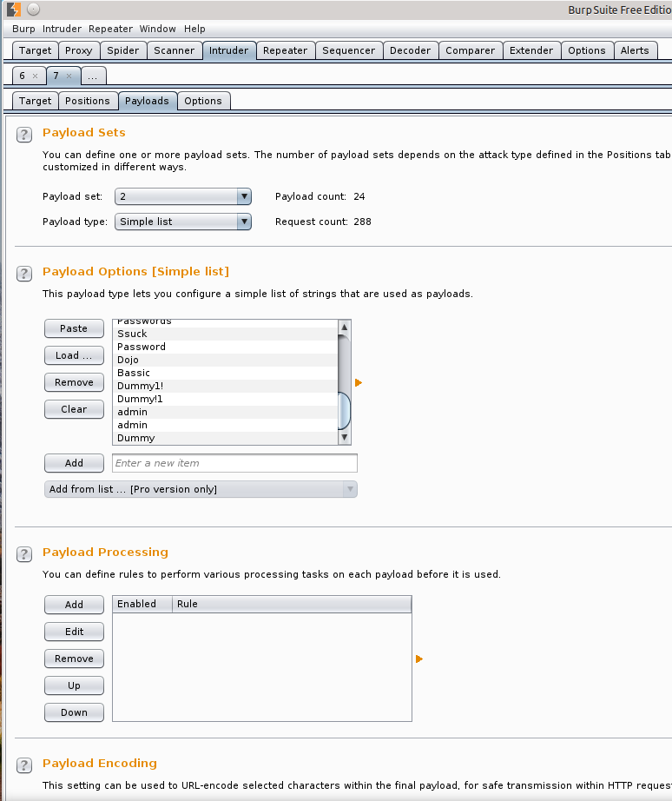This screenshot has width=672, height=801.
Task: Paste items into payload list
Action: pyautogui.click(x=74, y=328)
